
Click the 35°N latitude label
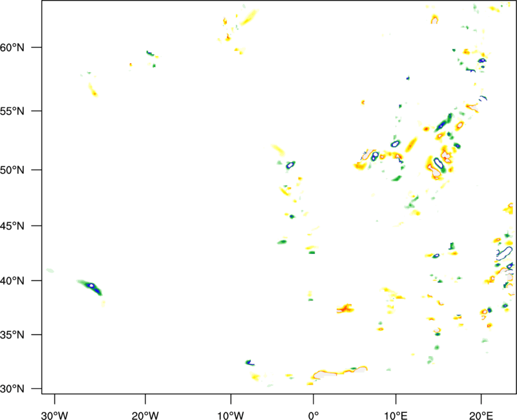(x=12, y=335)
